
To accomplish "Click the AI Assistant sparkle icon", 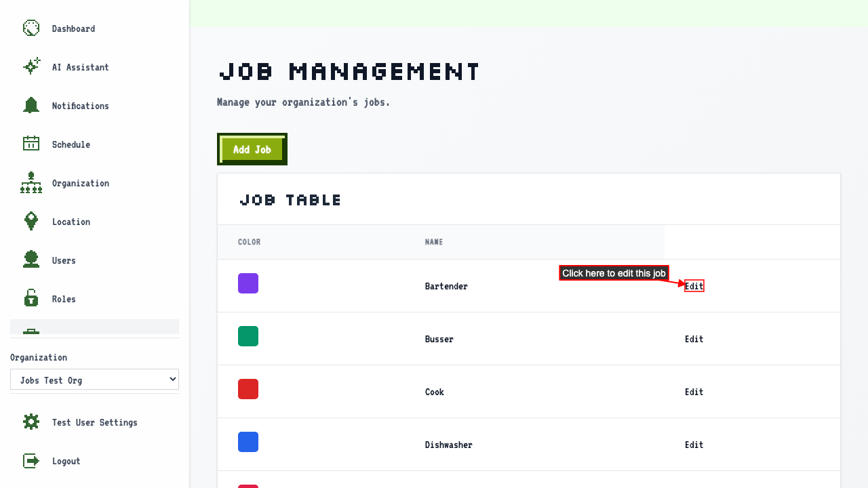I will coord(31,67).
